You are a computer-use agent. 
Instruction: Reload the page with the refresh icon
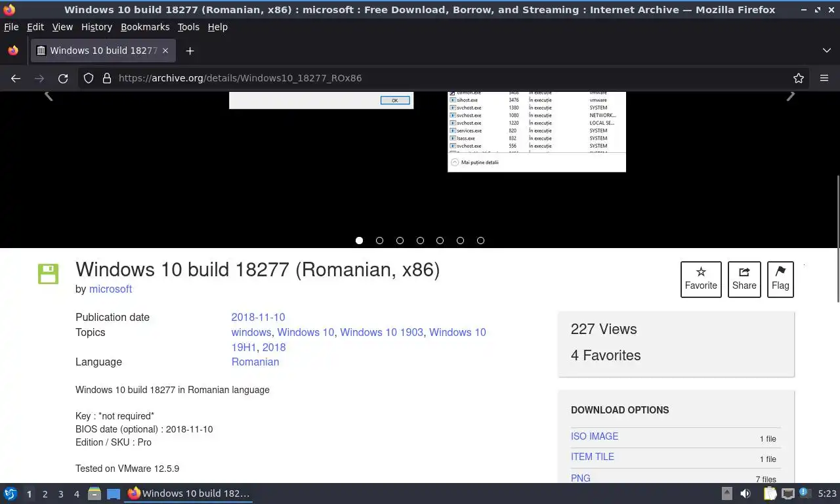coord(63,78)
